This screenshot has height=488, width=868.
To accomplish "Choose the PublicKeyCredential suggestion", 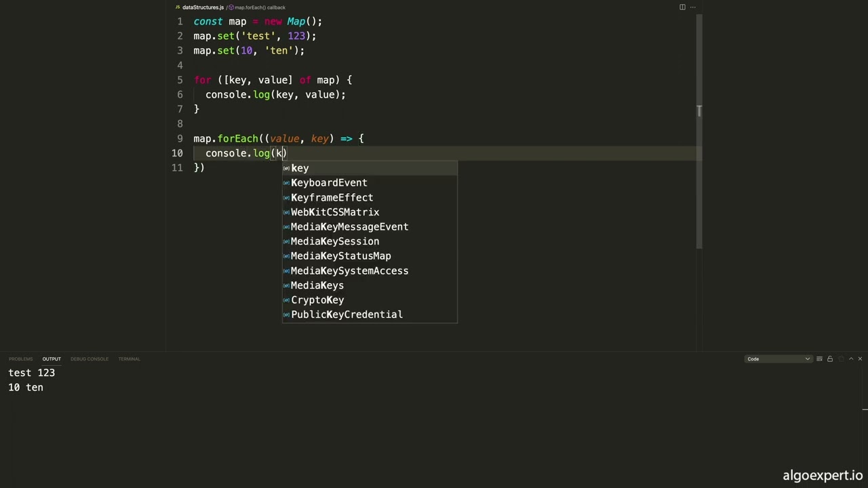I will pos(370,314).
